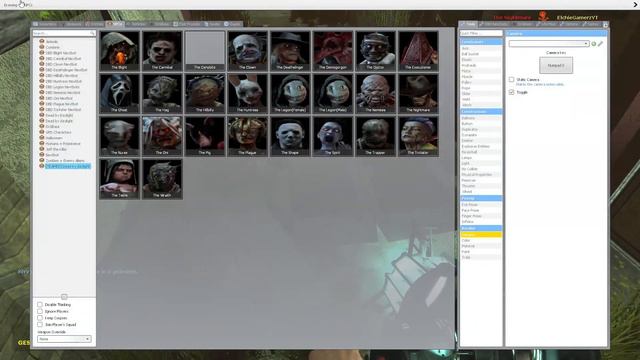This screenshot has width=640, height=360.
Task: Add a new camera preset
Action: (x=594, y=44)
